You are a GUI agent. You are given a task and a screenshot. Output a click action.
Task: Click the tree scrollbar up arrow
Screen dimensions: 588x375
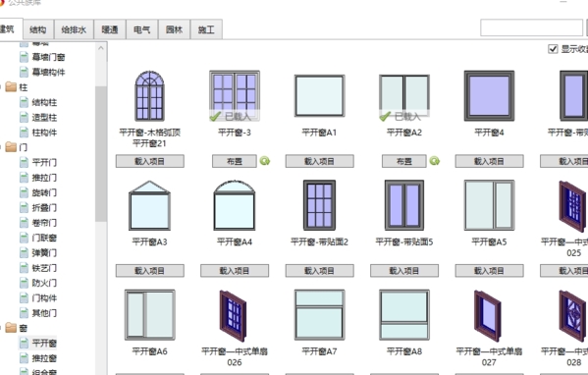point(101,48)
